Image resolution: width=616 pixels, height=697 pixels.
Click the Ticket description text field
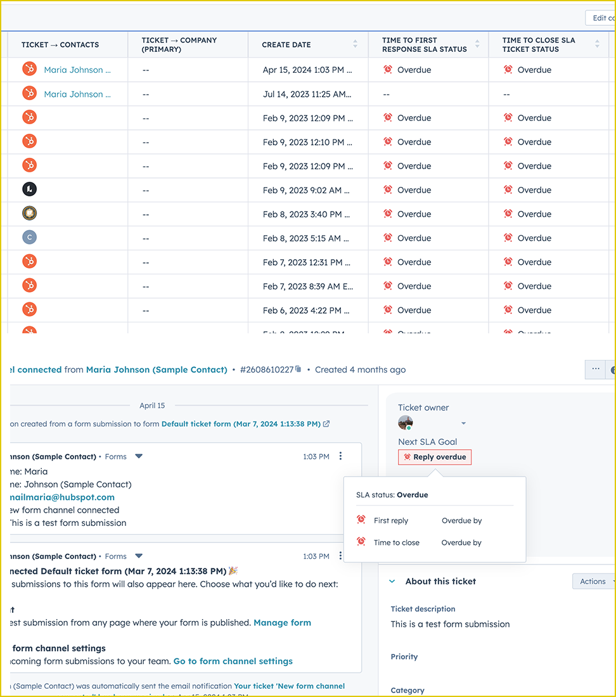point(450,624)
